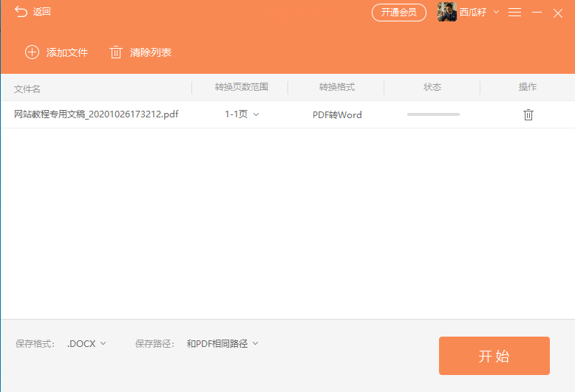This screenshot has width=575, height=392.
Task: Click the PDF转Word format cell
Action: (337, 115)
